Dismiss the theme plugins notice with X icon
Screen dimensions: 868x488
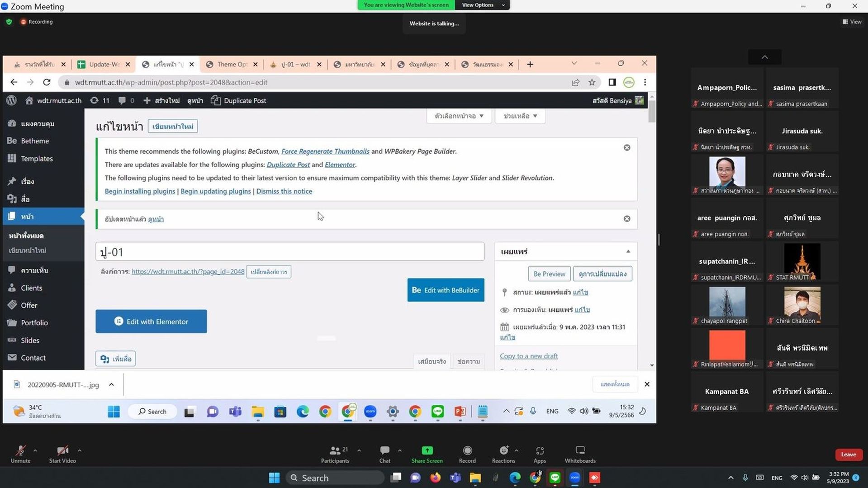point(627,147)
